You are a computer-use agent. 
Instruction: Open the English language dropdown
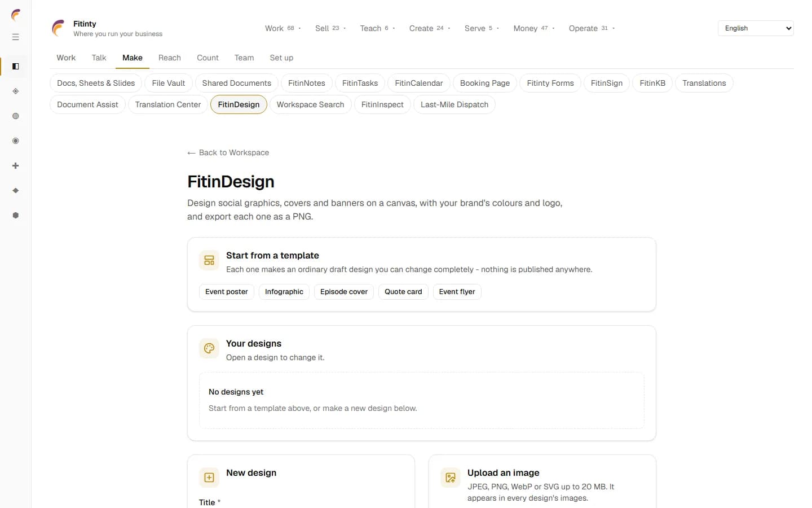click(x=756, y=28)
